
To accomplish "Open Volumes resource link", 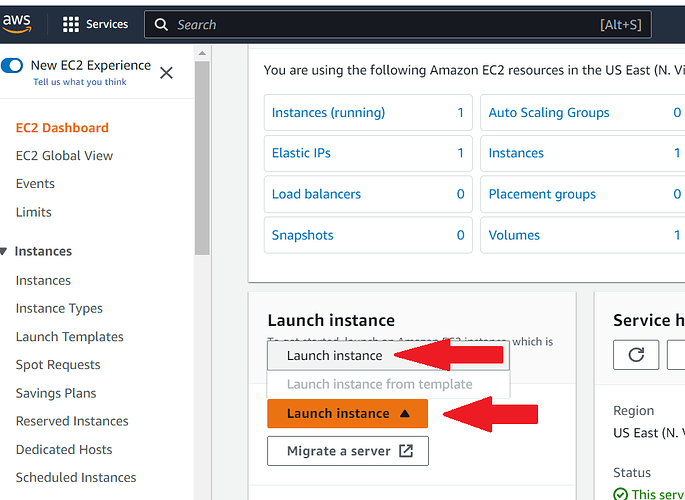I will pyautogui.click(x=514, y=235).
